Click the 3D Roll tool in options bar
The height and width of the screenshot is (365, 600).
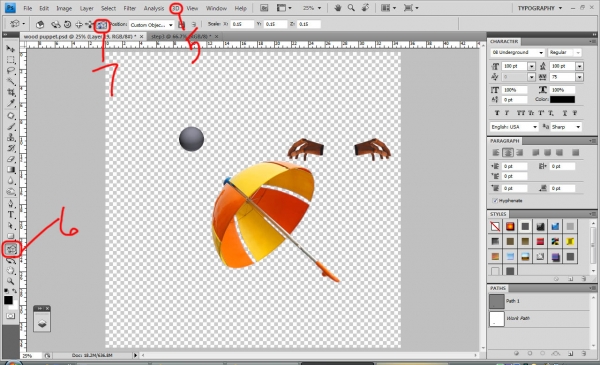pyautogui.click(x=67, y=25)
